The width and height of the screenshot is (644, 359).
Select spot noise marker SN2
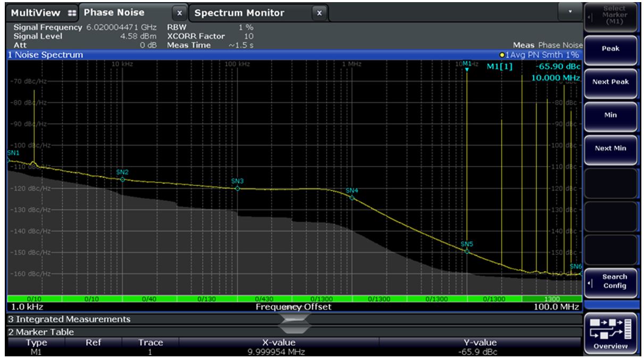coord(122,179)
